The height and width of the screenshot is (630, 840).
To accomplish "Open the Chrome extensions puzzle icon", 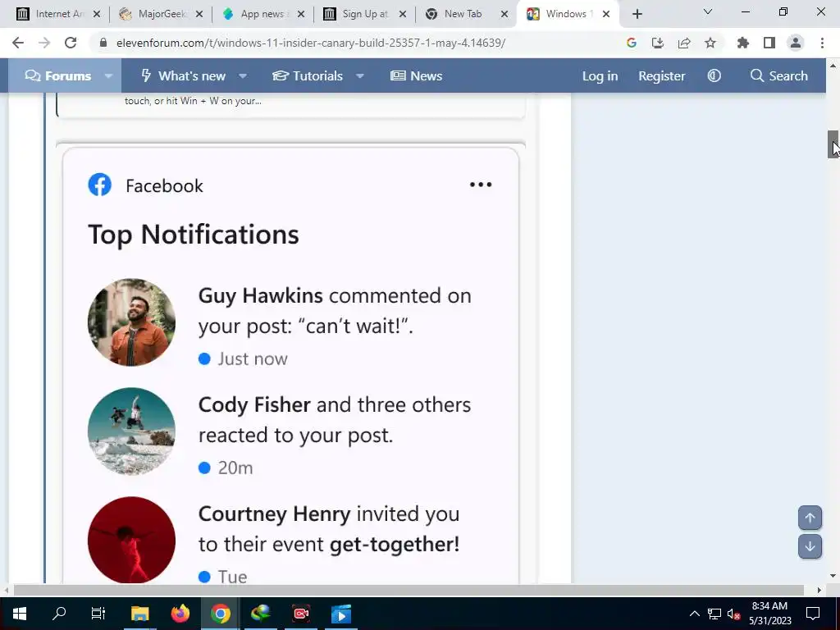I will click(743, 43).
